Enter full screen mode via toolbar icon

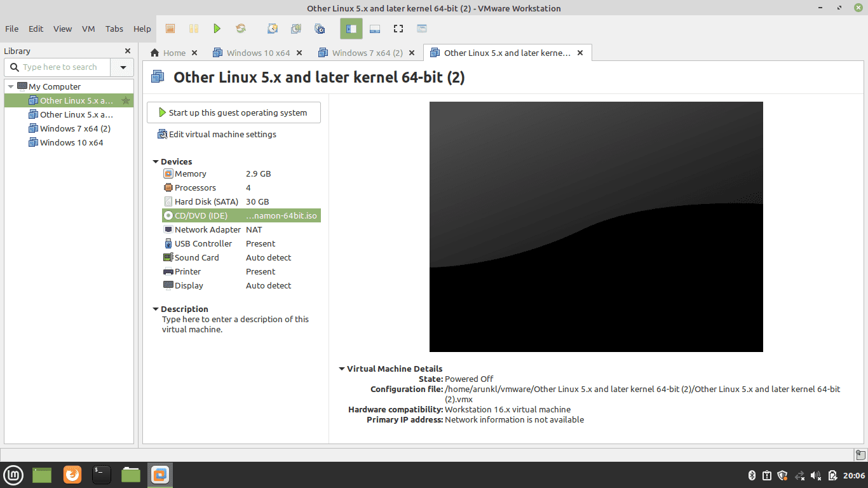pos(398,29)
